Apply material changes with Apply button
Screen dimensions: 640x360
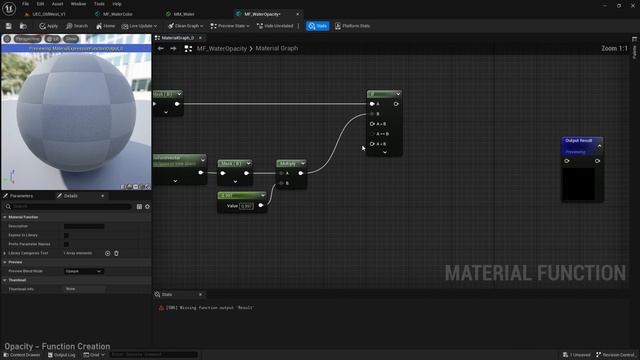click(x=49, y=26)
